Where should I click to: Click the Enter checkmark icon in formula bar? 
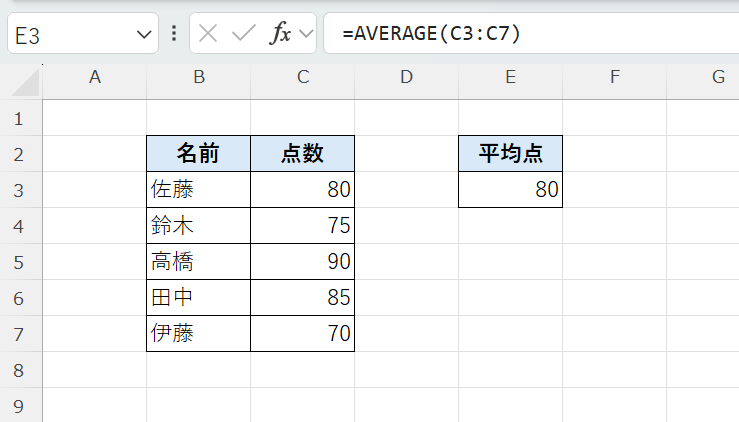[x=243, y=34]
